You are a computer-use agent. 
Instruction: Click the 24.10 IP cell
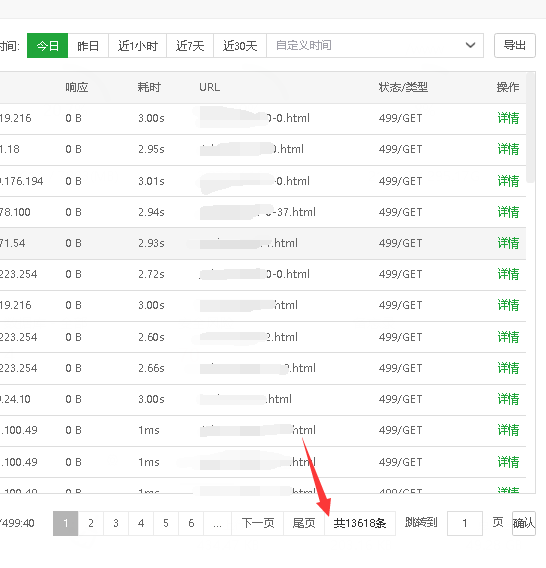[x=15, y=399]
